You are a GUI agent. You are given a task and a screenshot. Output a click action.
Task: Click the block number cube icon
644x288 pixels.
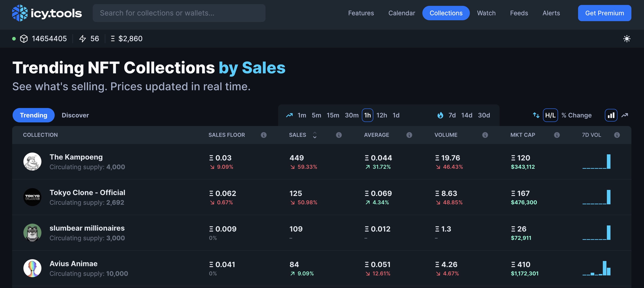pyautogui.click(x=24, y=39)
